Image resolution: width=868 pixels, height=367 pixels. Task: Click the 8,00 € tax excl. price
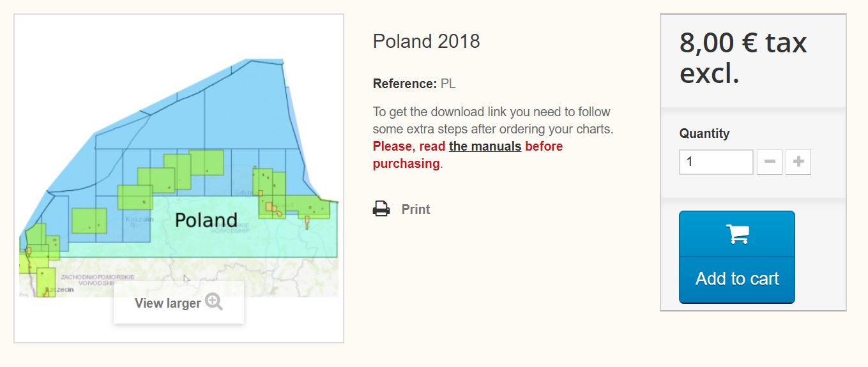743,58
